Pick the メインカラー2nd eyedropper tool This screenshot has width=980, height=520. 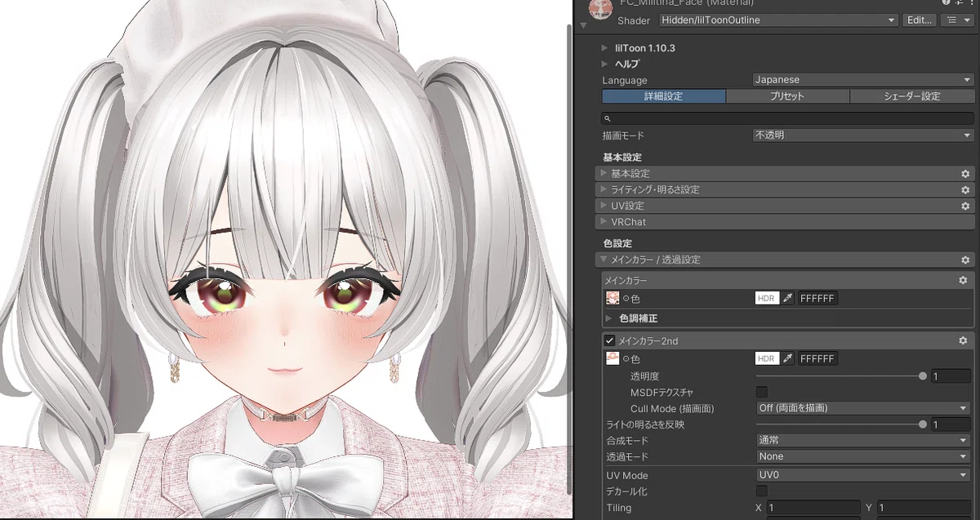[788, 359]
